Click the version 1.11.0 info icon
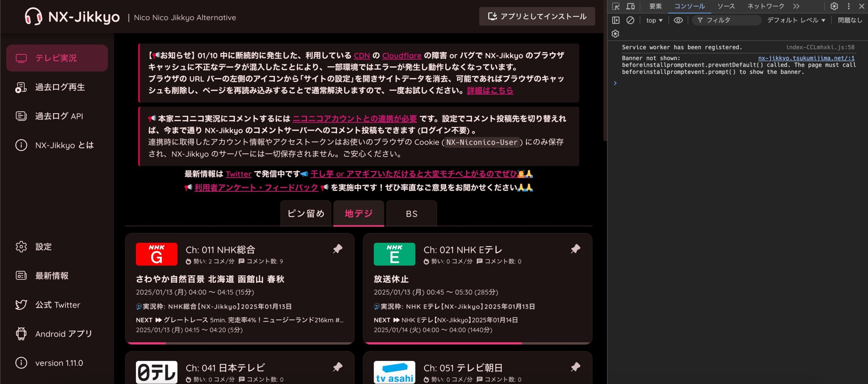This screenshot has width=868, height=384. coord(21,363)
